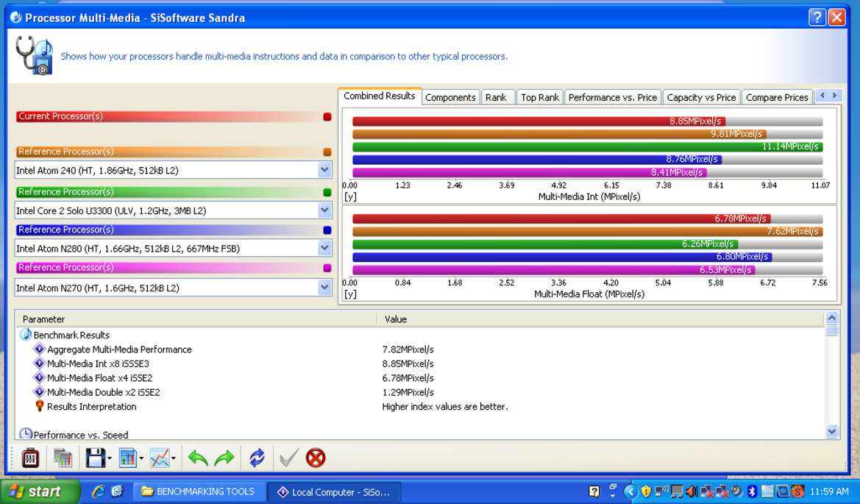Expand hidden tray icons with round arrow
This screenshot has height=504, width=860.
(630, 491)
